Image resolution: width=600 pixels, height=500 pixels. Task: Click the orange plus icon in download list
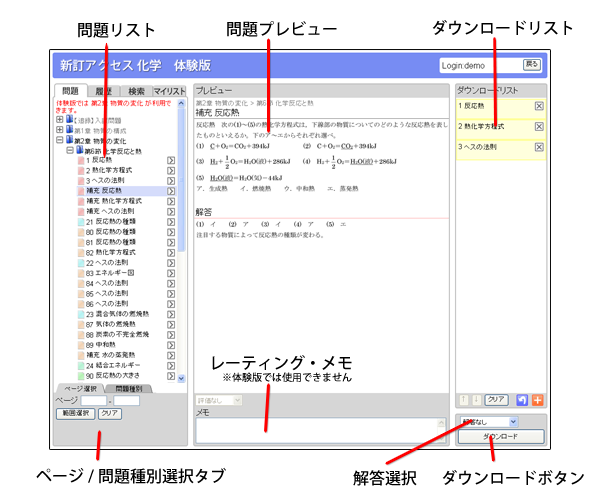(538, 400)
